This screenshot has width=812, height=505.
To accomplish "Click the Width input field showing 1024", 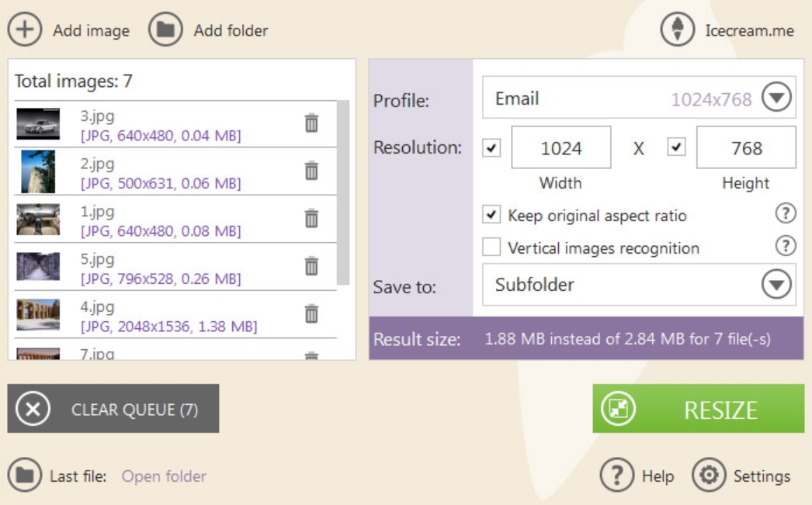I will coord(560,147).
